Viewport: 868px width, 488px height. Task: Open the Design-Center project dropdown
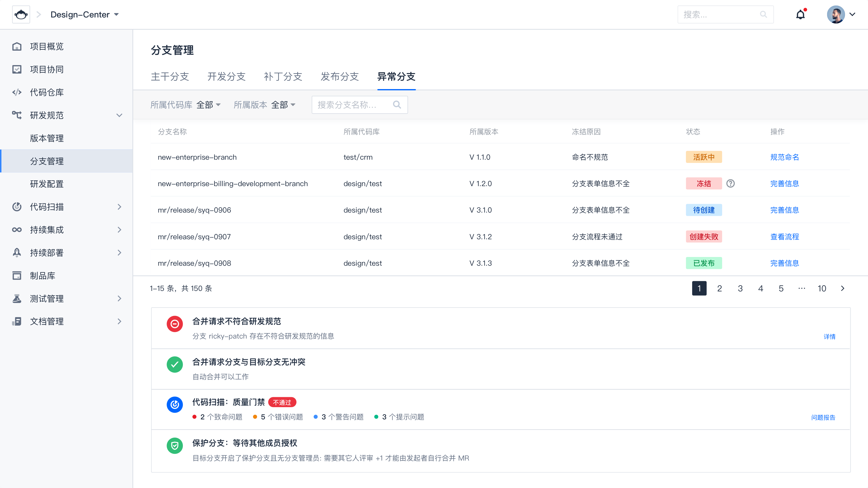click(x=85, y=14)
